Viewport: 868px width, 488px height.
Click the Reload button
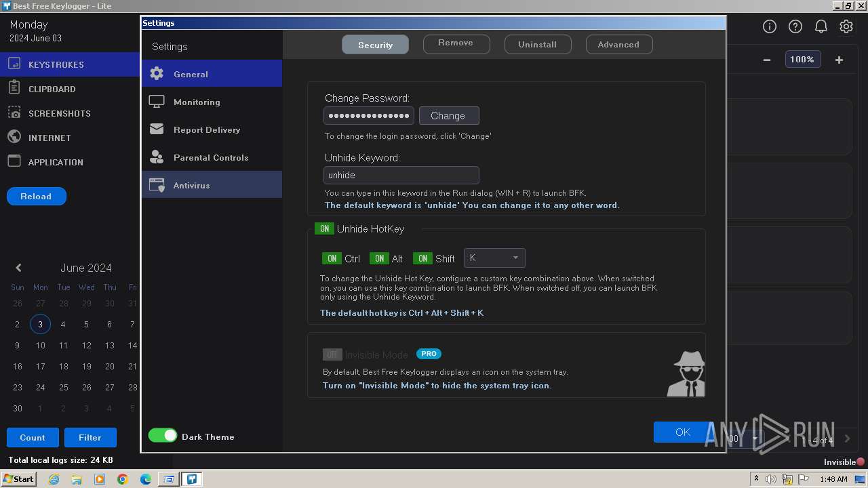36,196
